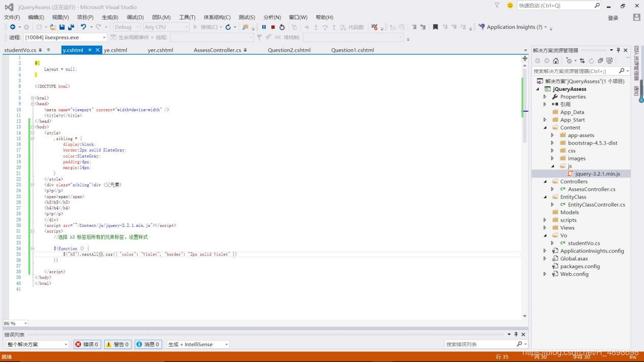
Task: Click the Sync with Active Document icon
Action: (x=582, y=60)
